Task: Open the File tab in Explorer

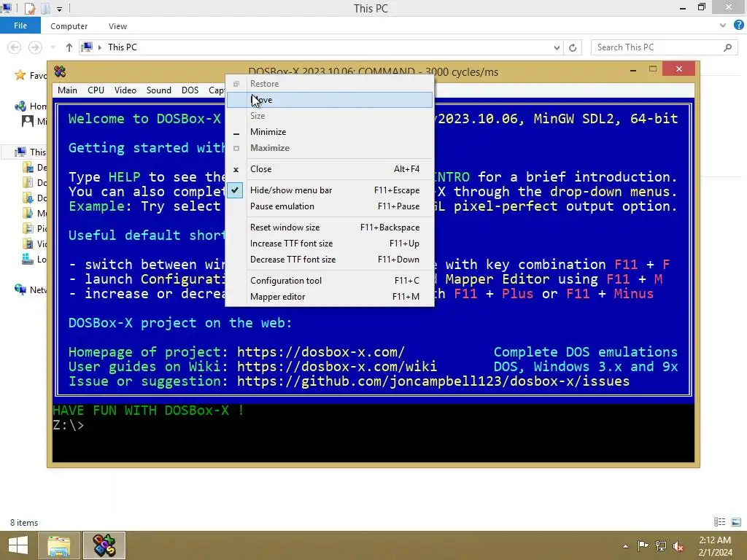Action: (x=20, y=26)
